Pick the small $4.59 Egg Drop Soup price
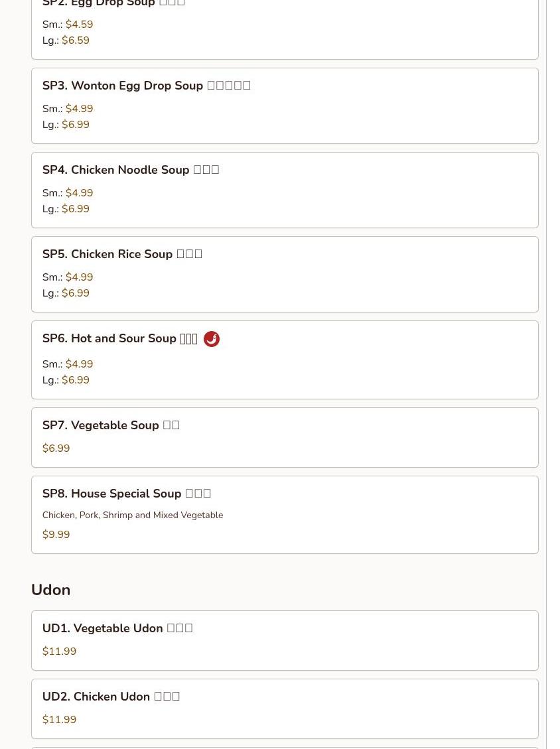Viewport: 560px width, 749px height. pyautogui.click(x=79, y=25)
